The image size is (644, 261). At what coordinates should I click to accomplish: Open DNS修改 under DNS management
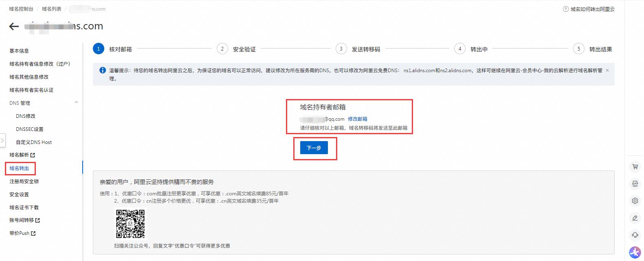pyautogui.click(x=26, y=116)
